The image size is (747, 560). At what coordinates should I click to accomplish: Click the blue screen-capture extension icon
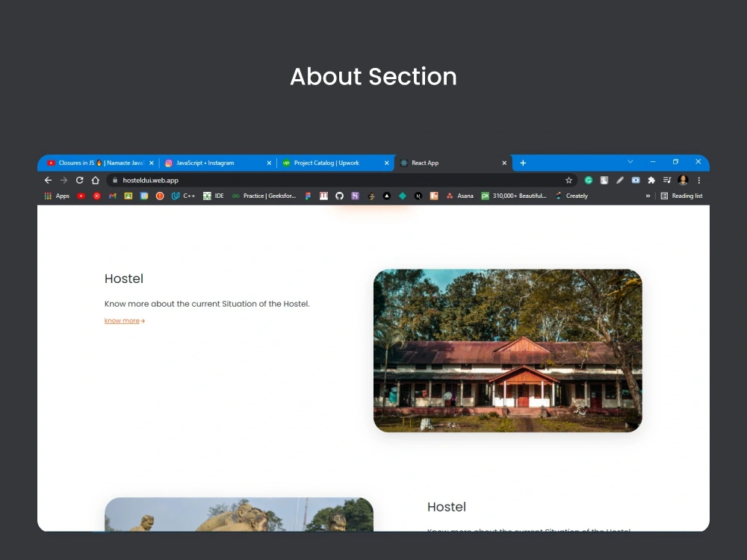tap(636, 180)
